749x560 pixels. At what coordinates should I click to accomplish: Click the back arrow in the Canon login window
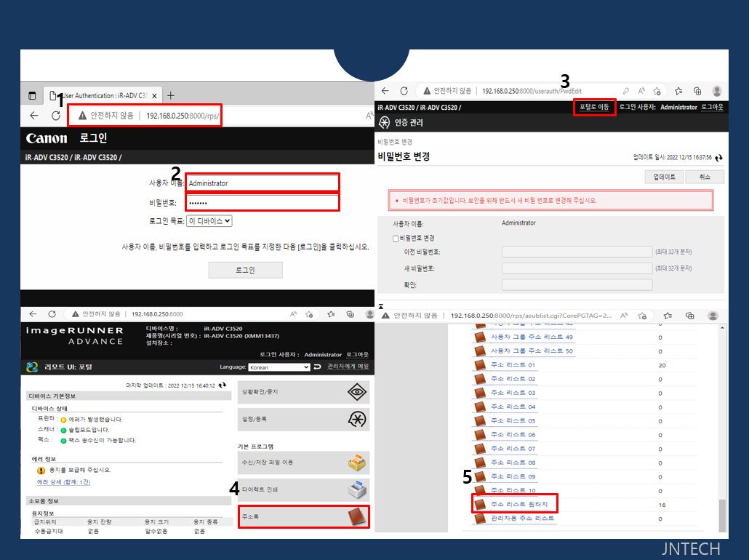point(34,116)
